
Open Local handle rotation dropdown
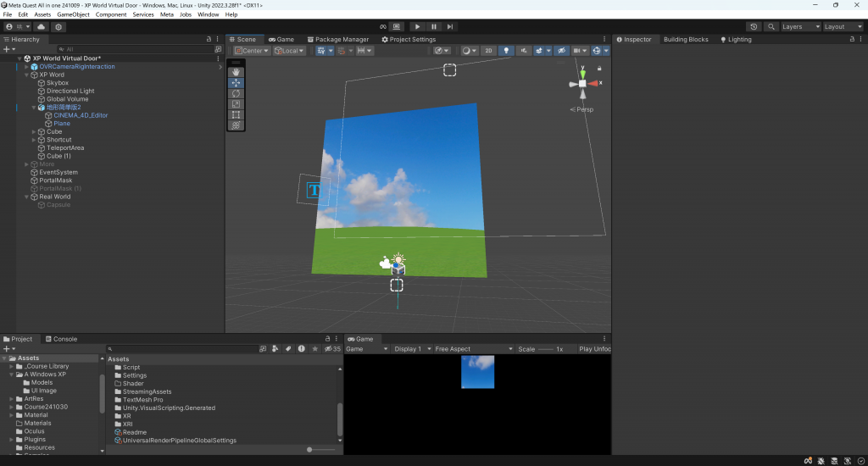pyautogui.click(x=289, y=50)
